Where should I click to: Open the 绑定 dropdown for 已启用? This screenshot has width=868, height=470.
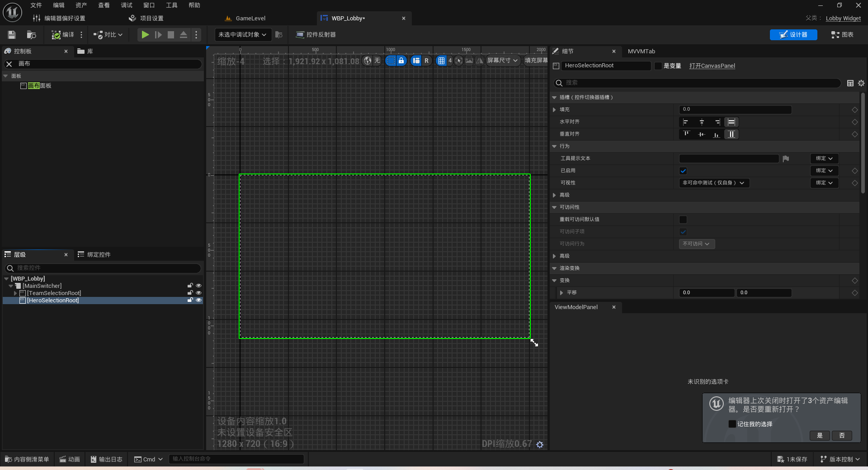coord(824,171)
